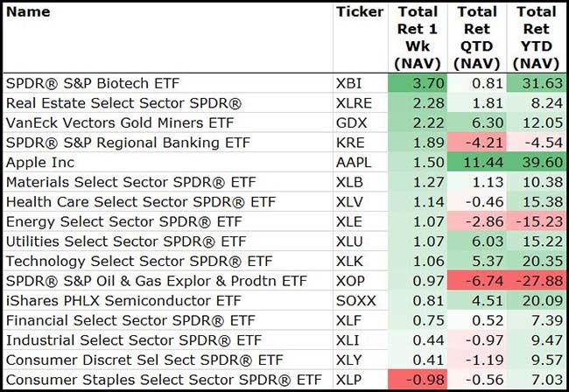Viewport: 569px width, 392px height.
Task: Click the green 39.60 YTD value
Action: (536, 163)
